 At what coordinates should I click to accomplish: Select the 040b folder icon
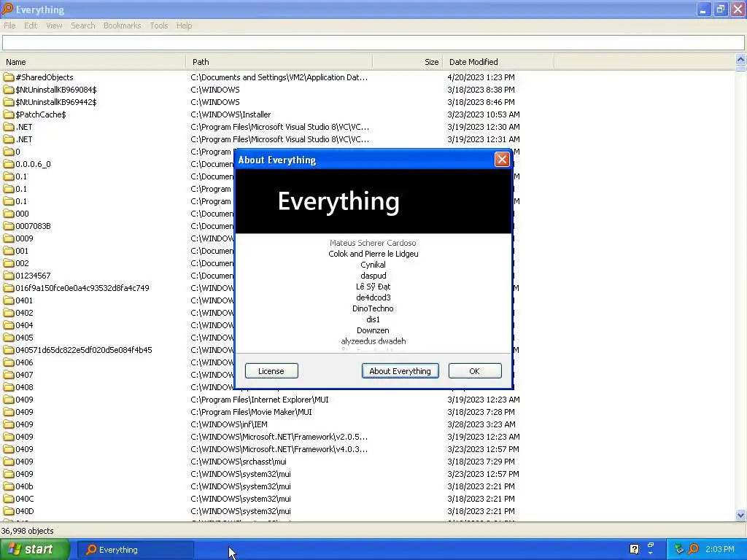tap(9, 486)
